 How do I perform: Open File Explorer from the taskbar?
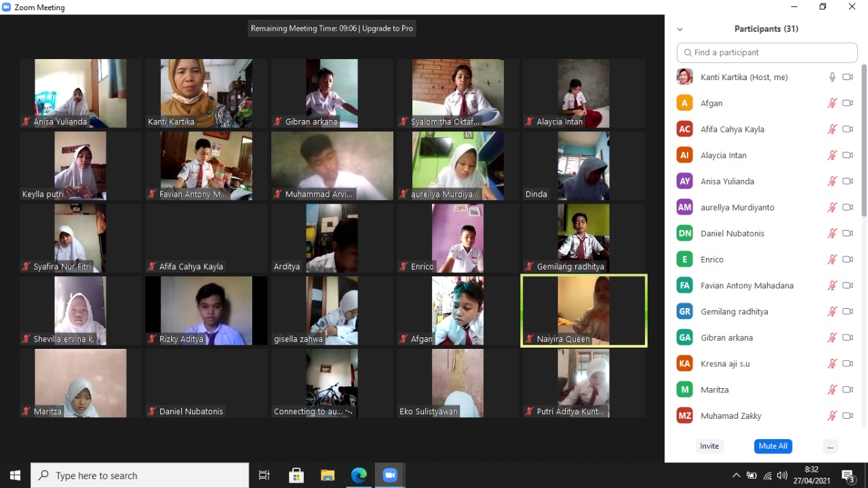click(x=328, y=476)
